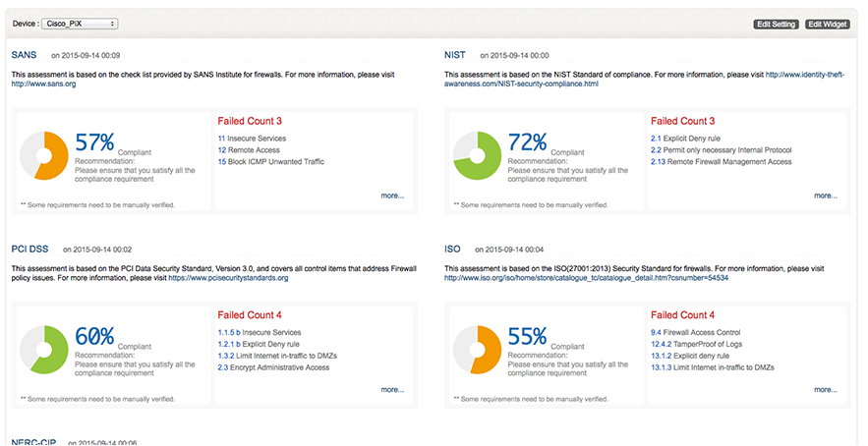Open the pcisecuritystandards.org link
Viewport: 868px width, 446px height.
pos(228,278)
